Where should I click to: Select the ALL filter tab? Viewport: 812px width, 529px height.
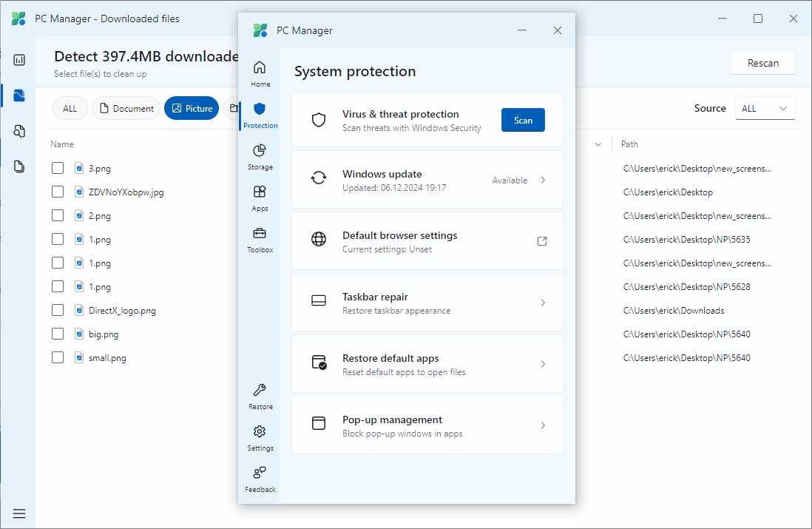(x=70, y=108)
